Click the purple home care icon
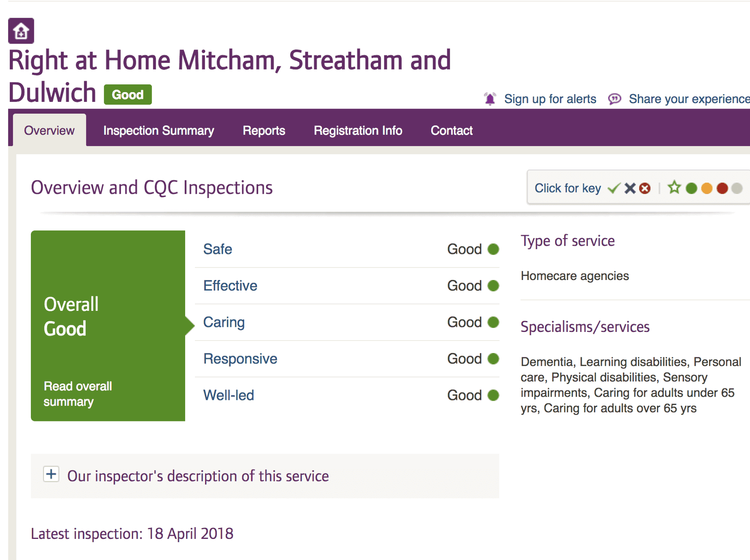The image size is (750, 560). coord(21,31)
